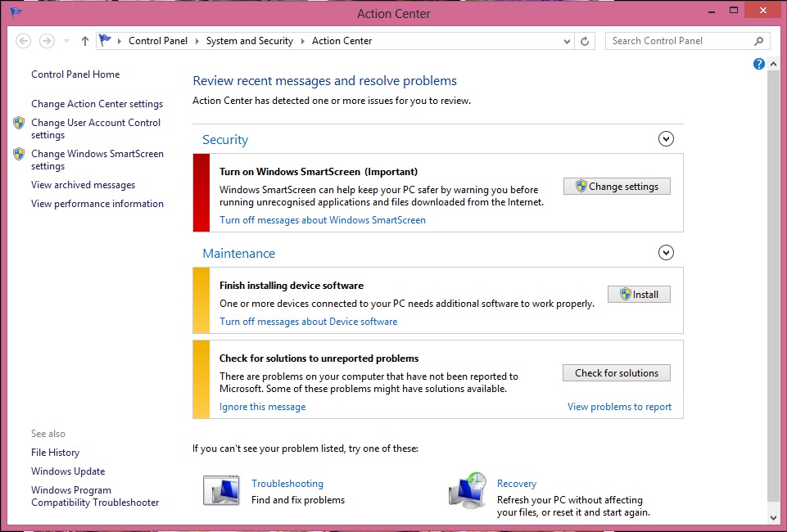The image size is (787, 532).
Task: Click the Troubleshooting monitor icon
Action: click(x=221, y=490)
